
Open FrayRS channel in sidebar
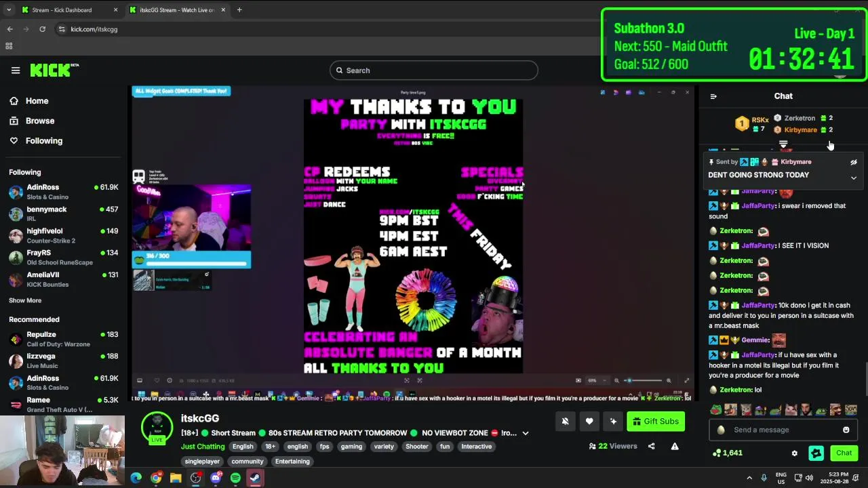[64, 257]
